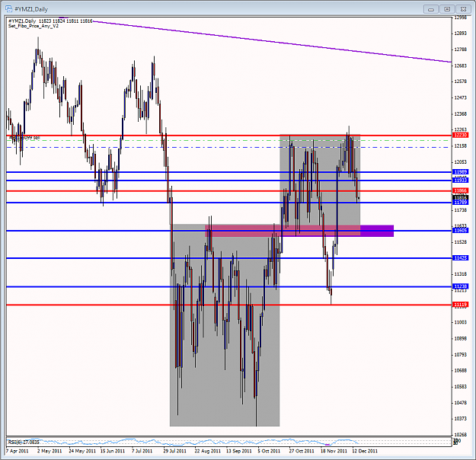Click the red 11119 price label
The height and width of the screenshot is (460, 476).
click(x=460, y=304)
